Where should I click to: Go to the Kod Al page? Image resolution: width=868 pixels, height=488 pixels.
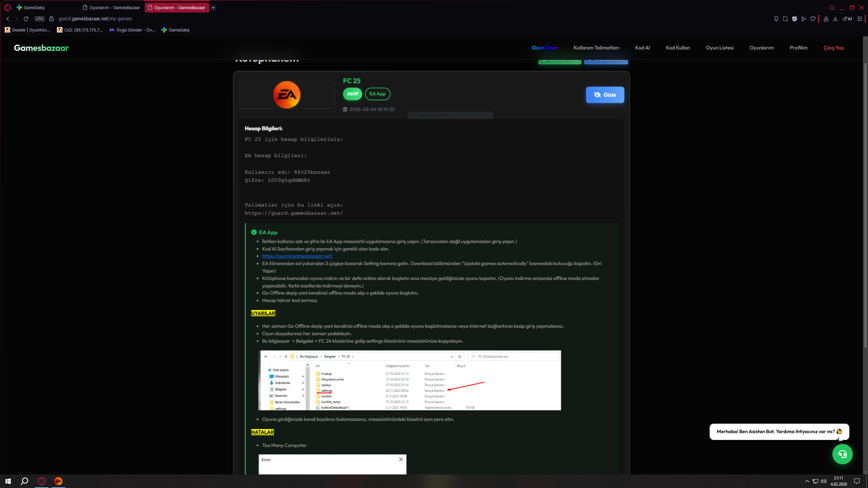[642, 48]
